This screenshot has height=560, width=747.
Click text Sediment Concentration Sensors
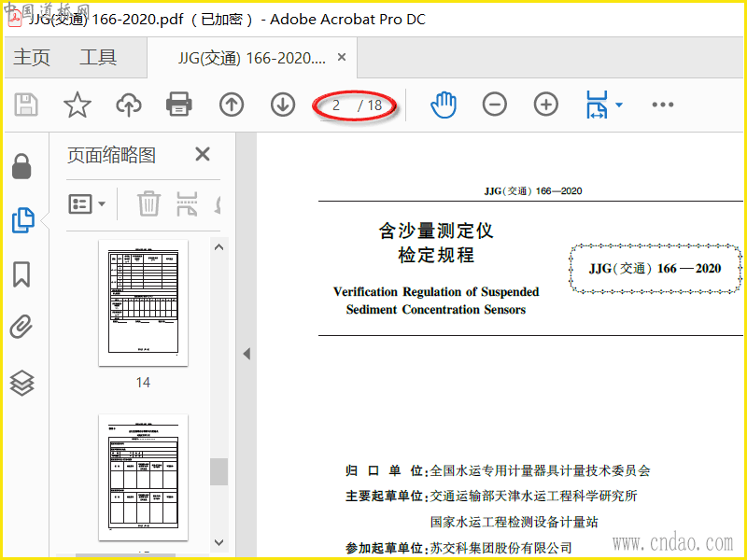pos(436,310)
